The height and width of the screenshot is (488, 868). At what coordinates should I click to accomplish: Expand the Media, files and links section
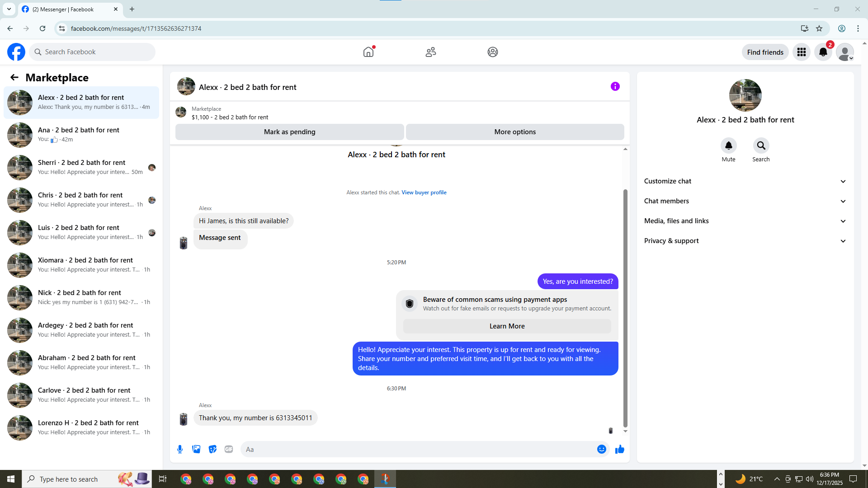coord(745,221)
